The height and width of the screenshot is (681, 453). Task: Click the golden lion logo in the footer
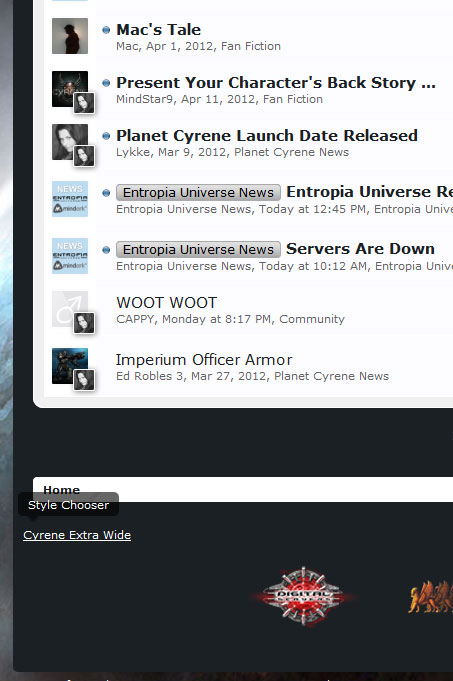430,597
